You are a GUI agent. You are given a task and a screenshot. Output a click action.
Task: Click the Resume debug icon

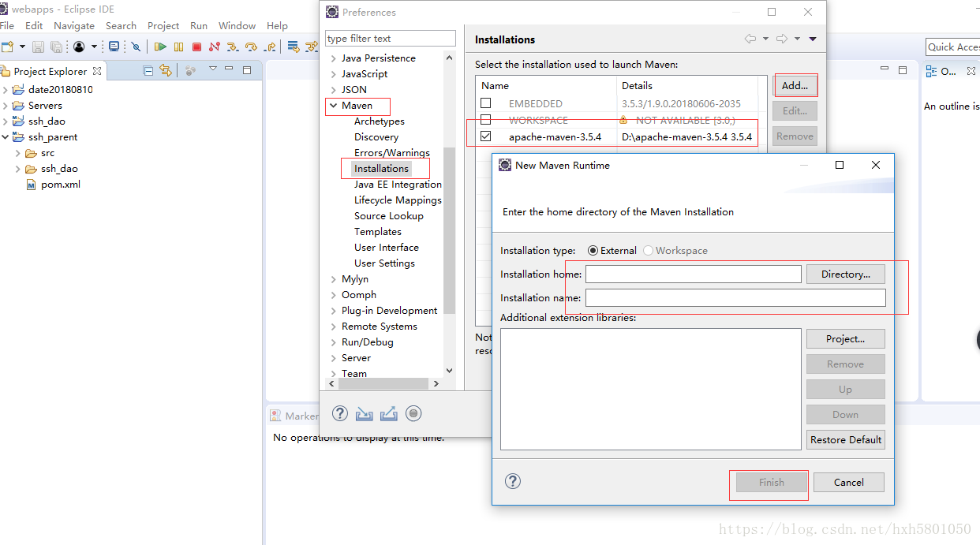click(x=160, y=47)
